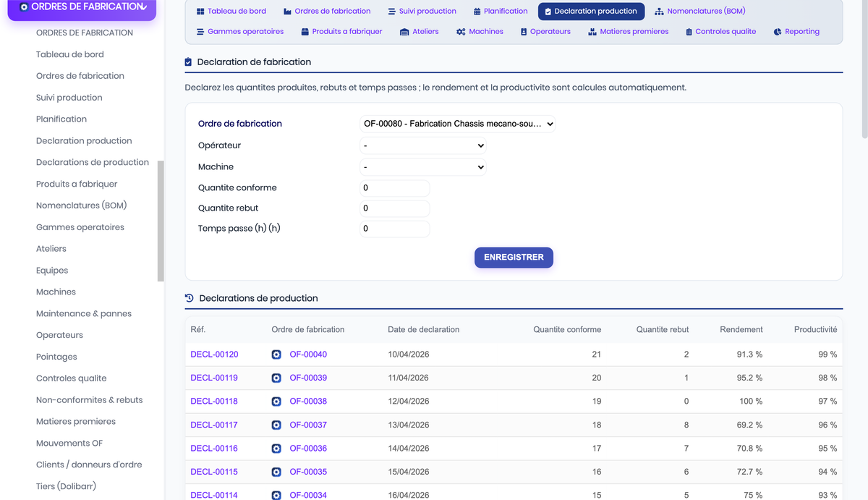Image resolution: width=868 pixels, height=500 pixels.
Task: Click the sidebar header ORDRES DE FABRICATION logo icon
Action: pyautogui.click(x=24, y=7)
